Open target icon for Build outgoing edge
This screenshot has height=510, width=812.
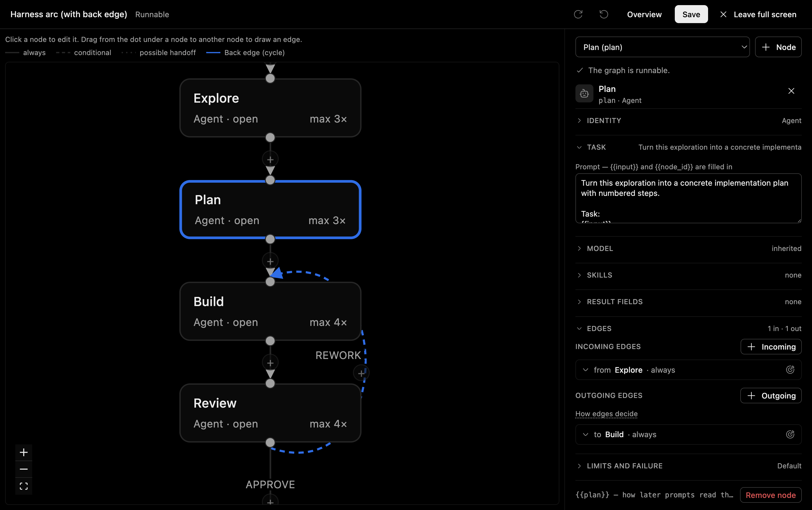(x=790, y=434)
